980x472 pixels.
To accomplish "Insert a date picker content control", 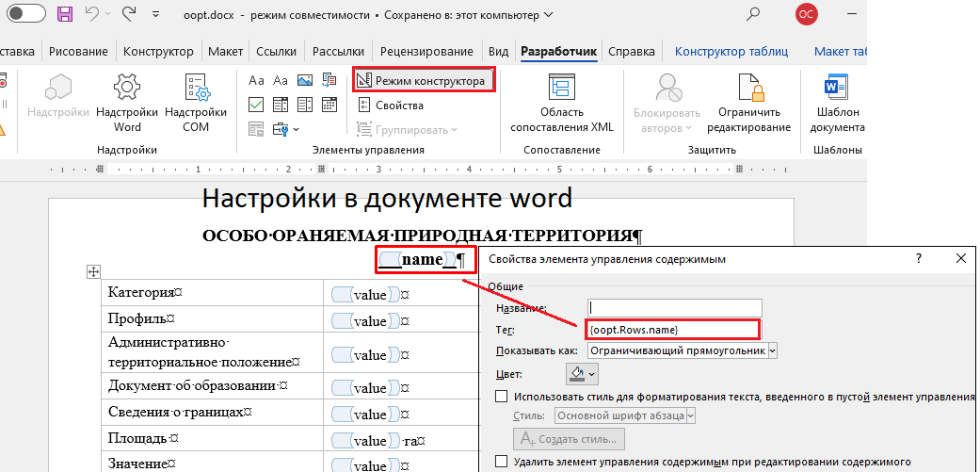I will pos(328,105).
